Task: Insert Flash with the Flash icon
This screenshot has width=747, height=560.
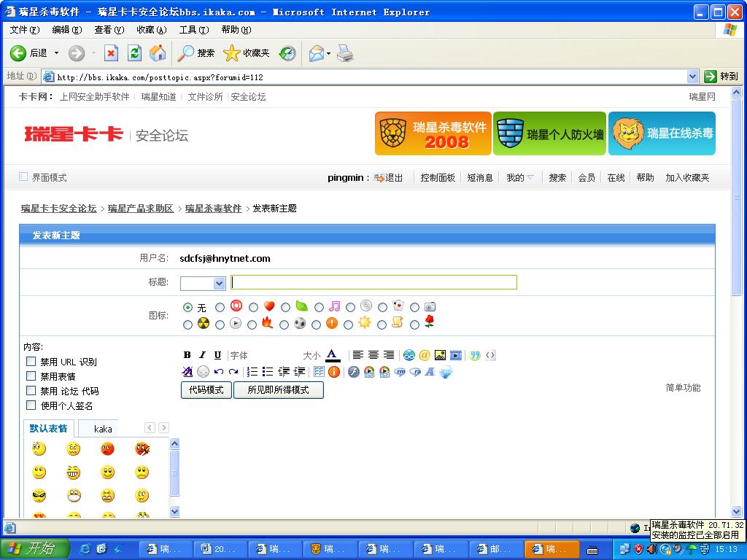Action: pyautogui.click(x=354, y=371)
